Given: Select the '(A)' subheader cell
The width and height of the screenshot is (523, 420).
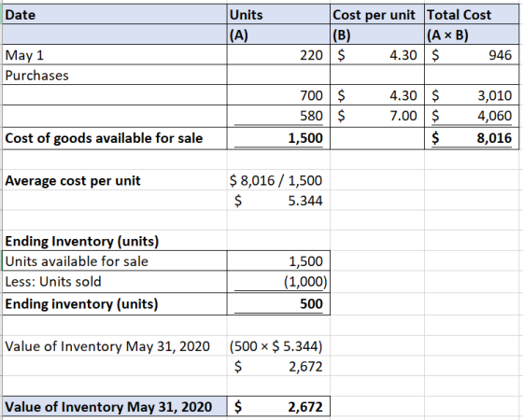Looking at the screenshot, I should pyautogui.click(x=278, y=35).
